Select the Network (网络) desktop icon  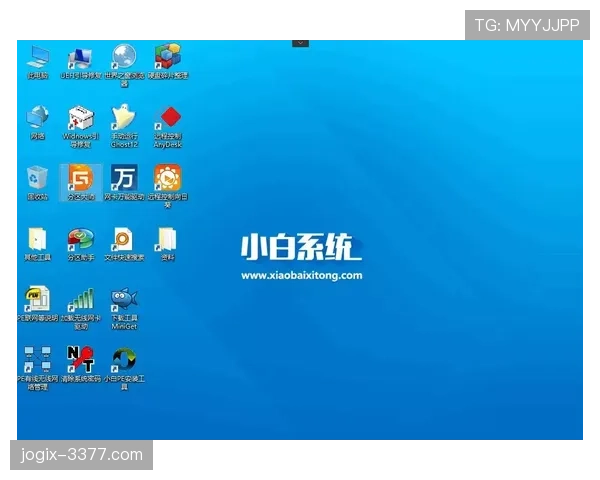[x=38, y=122]
